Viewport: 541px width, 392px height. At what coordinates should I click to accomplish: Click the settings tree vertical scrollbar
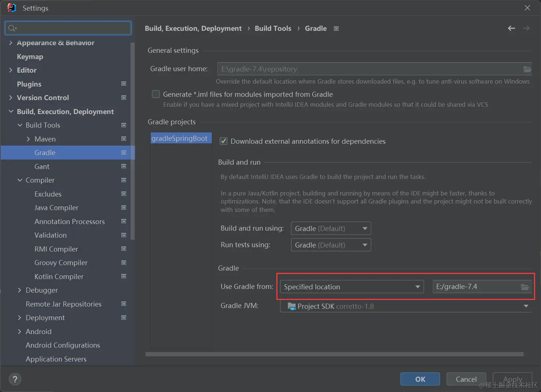click(x=133, y=141)
